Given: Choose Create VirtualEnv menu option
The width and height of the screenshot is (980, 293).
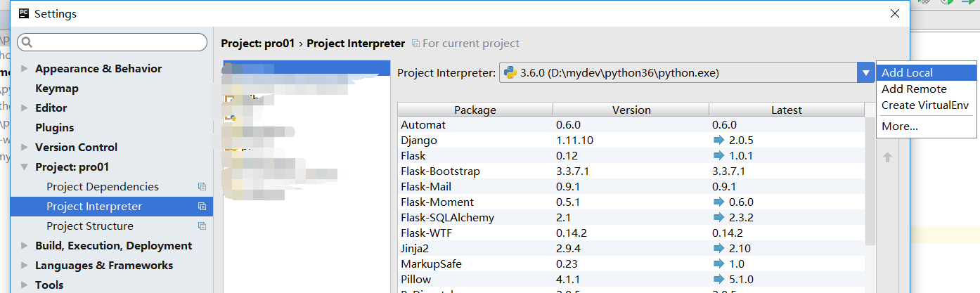Looking at the screenshot, I should pos(927,105).
